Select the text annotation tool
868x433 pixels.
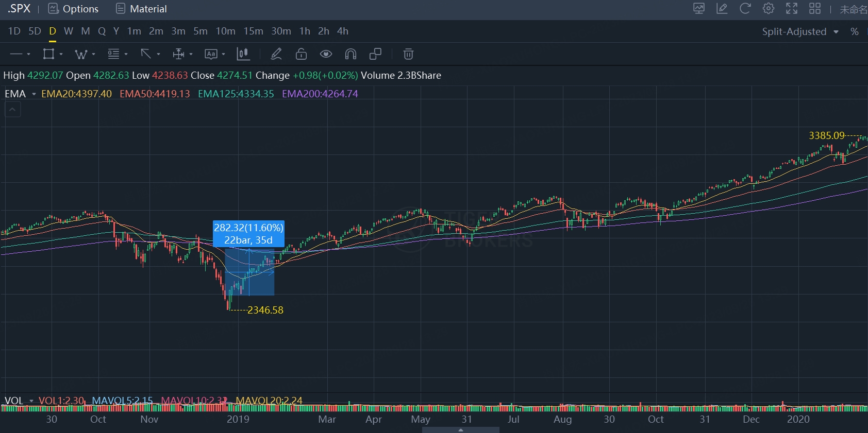[x=211, y=54]
